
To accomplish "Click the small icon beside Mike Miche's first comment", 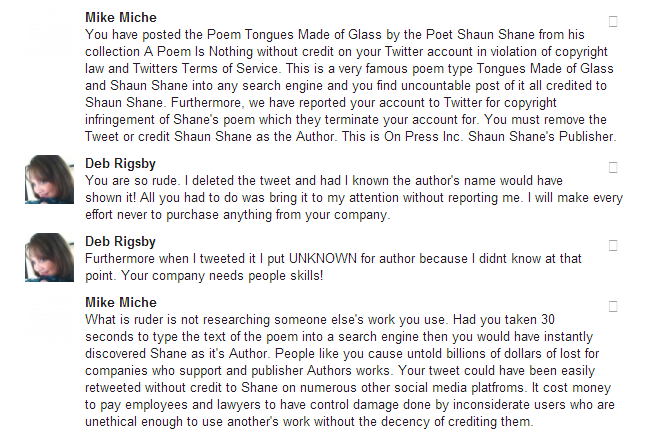I will pos(613,20).
